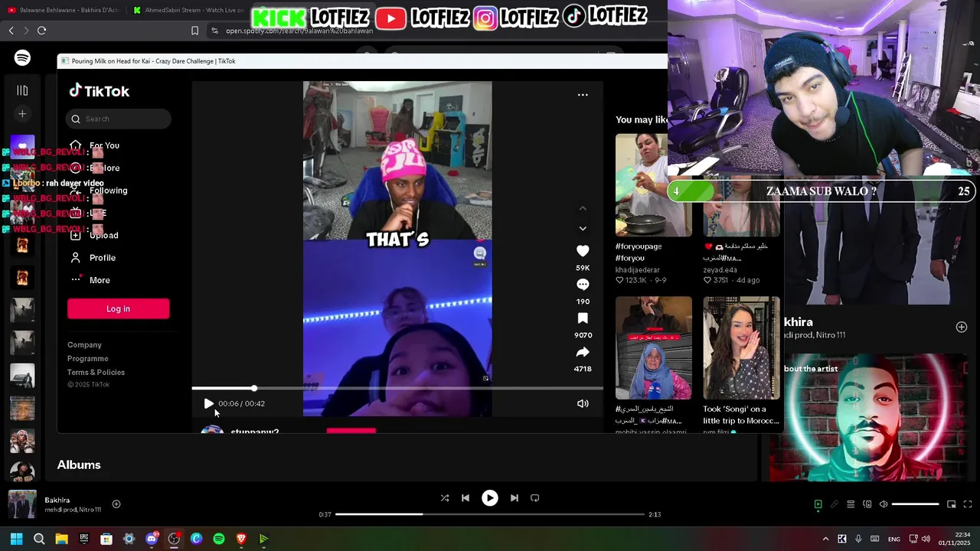Play the paused TikTok video
This screenshot has width=980, height=551.
point(208,403)
